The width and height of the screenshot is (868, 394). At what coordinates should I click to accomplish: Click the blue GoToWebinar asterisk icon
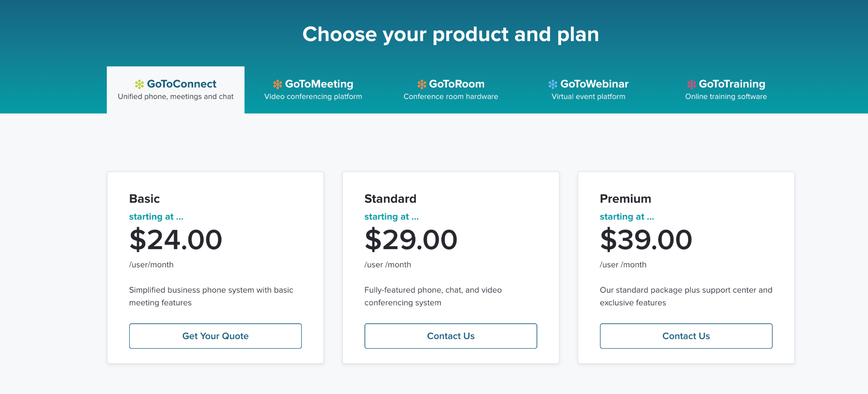pos(553,84)
